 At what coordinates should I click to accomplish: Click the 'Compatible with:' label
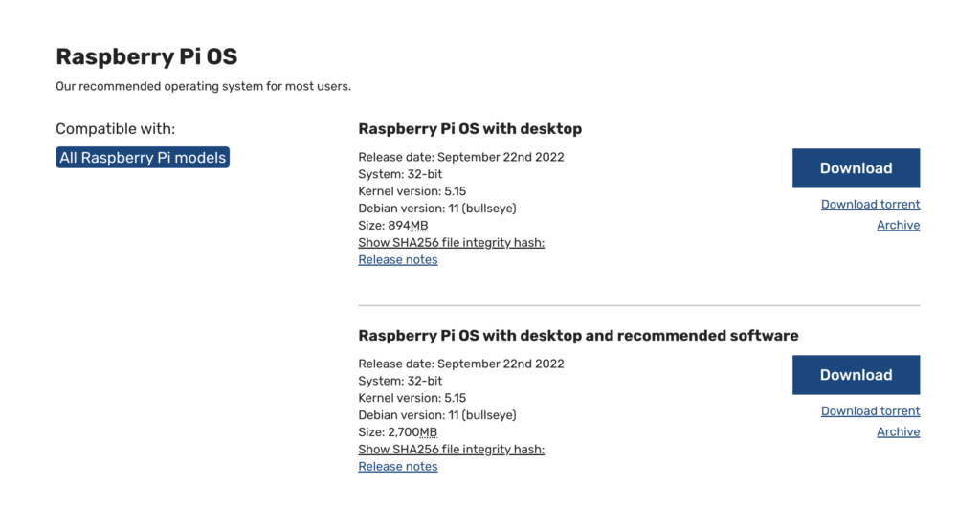(x=115, y=129)
